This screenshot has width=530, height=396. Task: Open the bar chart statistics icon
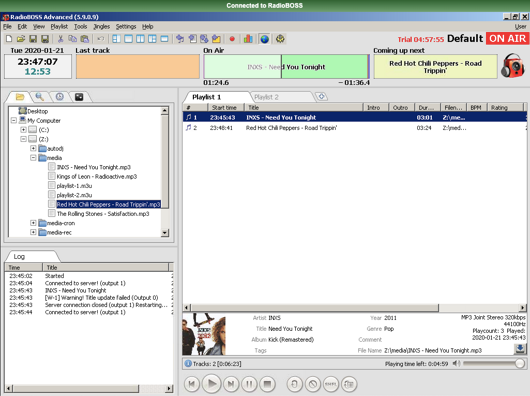(x=248, y=39)
